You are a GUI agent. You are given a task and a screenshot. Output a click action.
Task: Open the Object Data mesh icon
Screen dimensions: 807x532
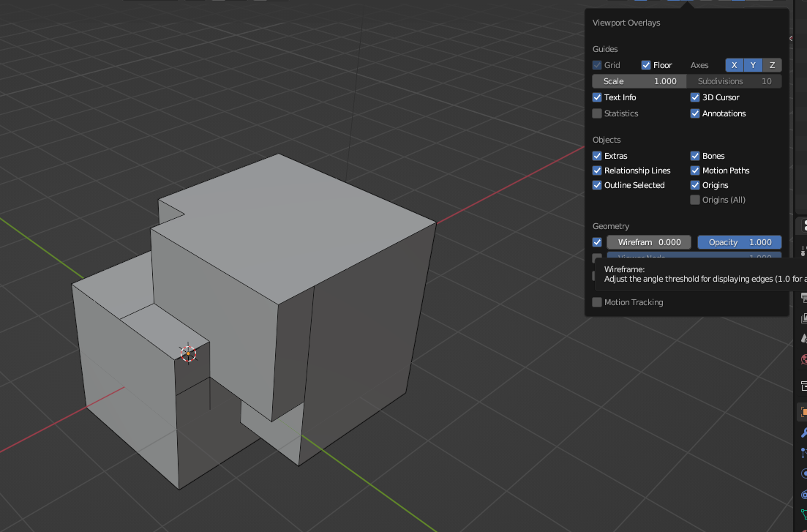click(803, 514)
